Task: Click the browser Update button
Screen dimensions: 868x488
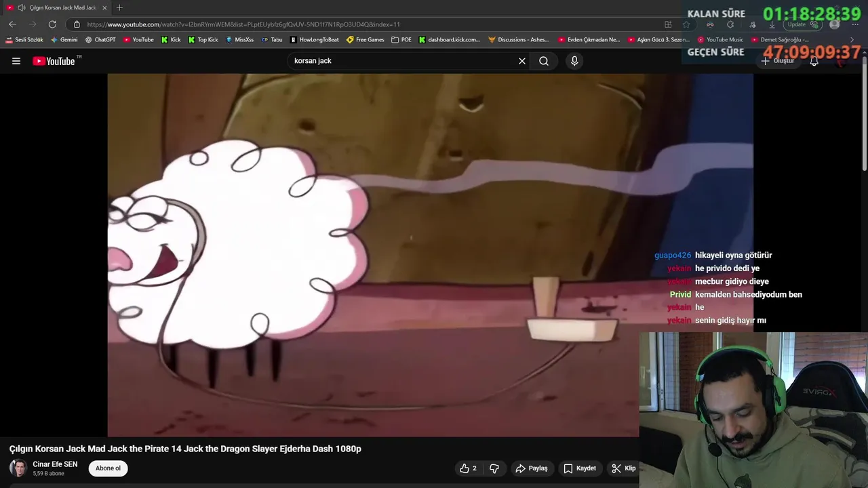Action: (x=802, y=24)
